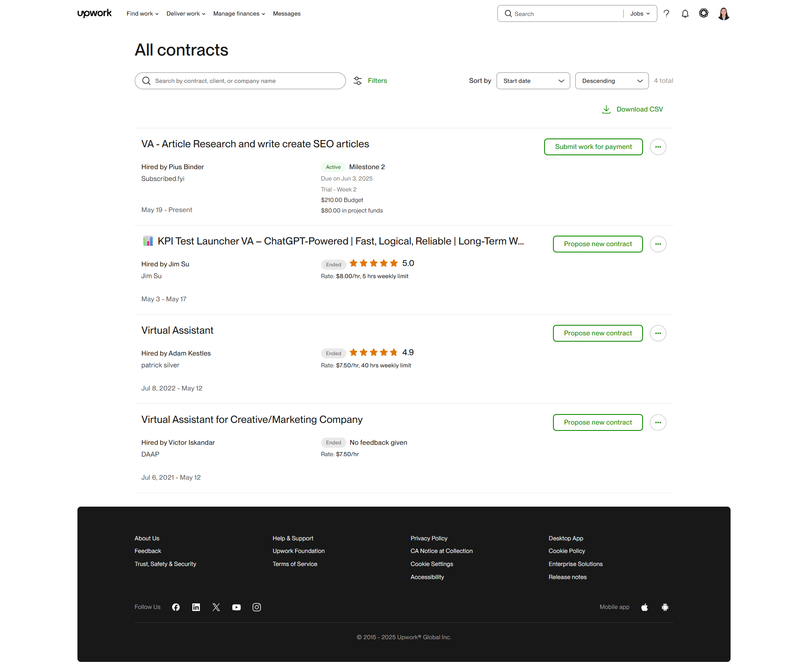Expand the Descending order dropdown

click(x=612, y=81)
